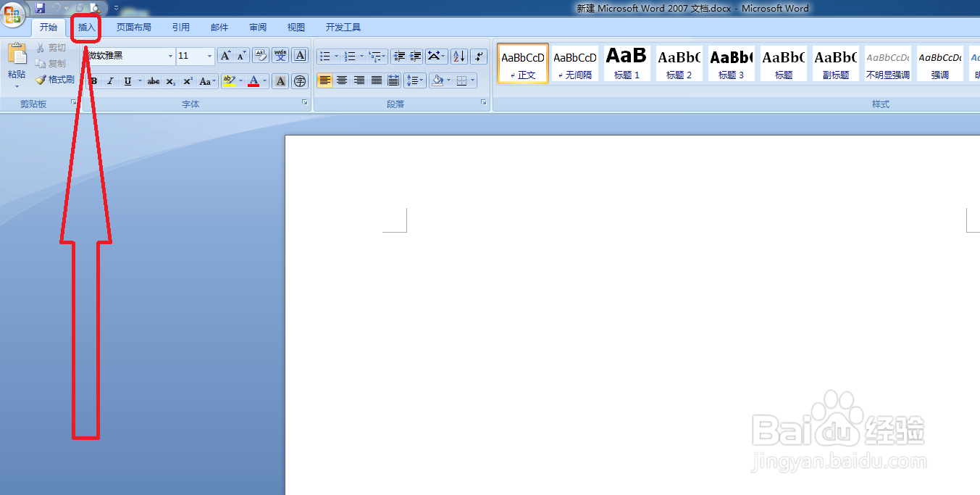980x495 pixels.
Task: Open the Clipboard (剪贴板) dialog launcher
Action: [74, 104]
